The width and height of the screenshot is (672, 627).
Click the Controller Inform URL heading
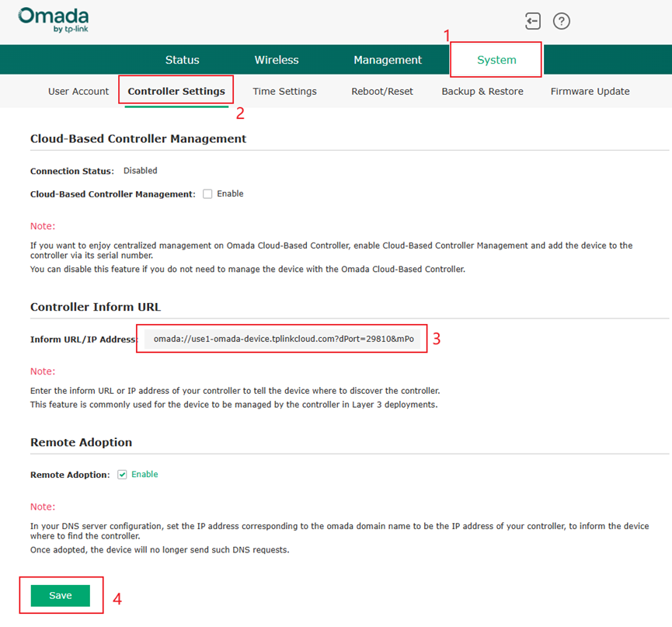(x=96, y=307)
